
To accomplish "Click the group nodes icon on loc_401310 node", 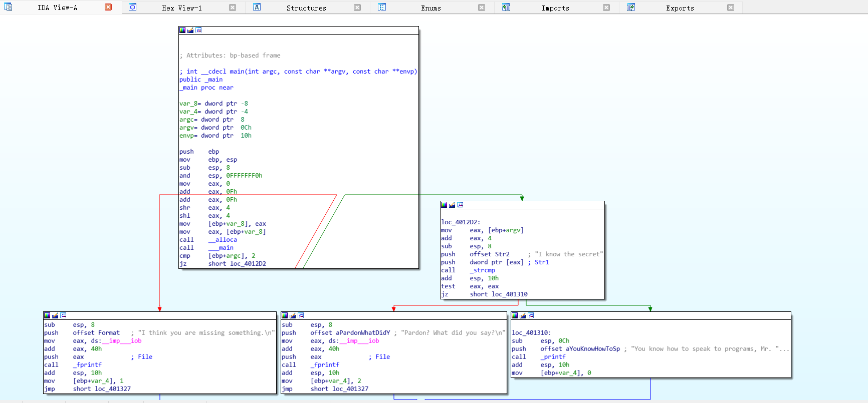I will (531, 315).
